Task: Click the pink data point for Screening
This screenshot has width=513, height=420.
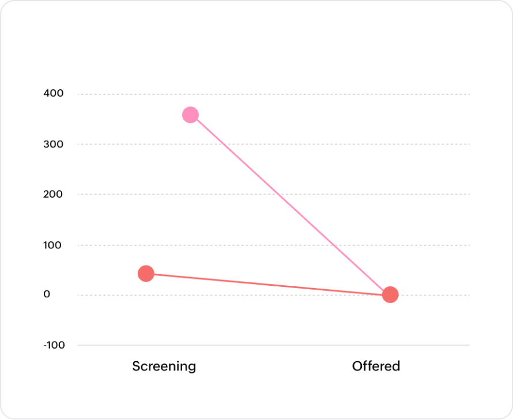Action: pyautogui.click(x=190, y=115)
